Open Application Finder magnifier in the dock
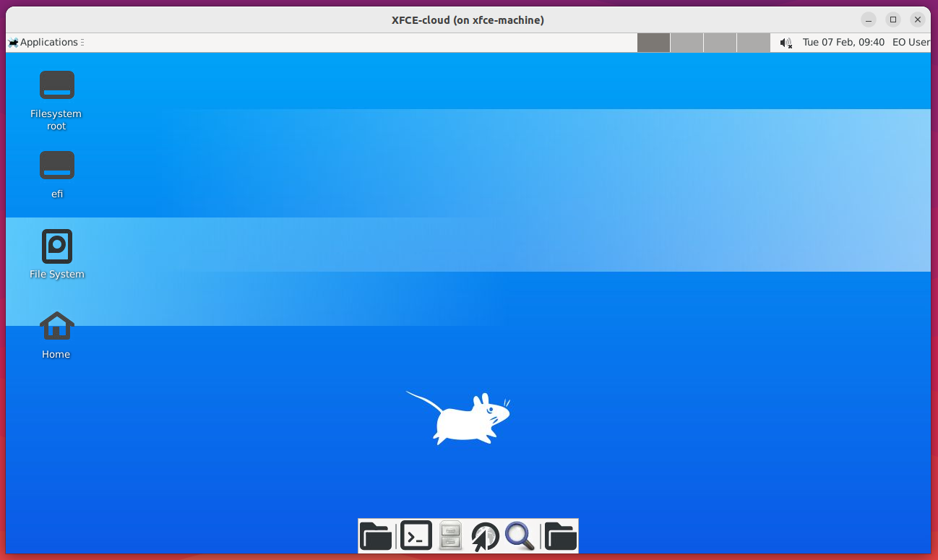 click(x=520, y=535)
